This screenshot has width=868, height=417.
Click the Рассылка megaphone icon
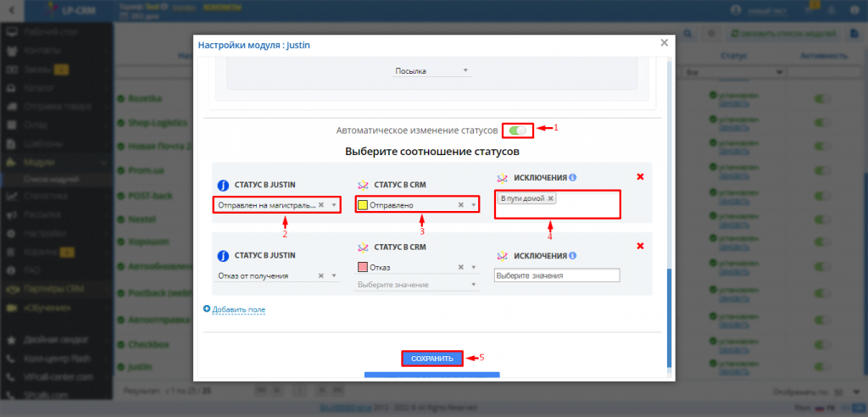click(10, 214)
